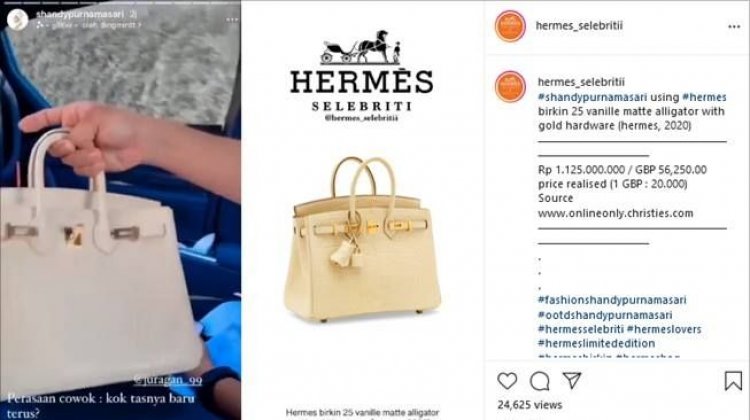The width and height of the screenshot is (750, 420).
Task: Open the #ootdshandypurnamasari hashtag
Action: tap(605, 315)
